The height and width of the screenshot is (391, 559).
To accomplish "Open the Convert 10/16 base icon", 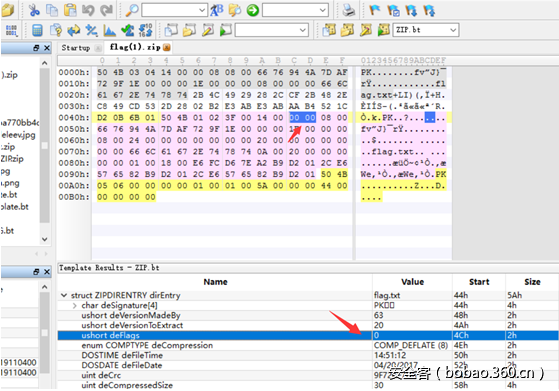I will click(145, 30).
